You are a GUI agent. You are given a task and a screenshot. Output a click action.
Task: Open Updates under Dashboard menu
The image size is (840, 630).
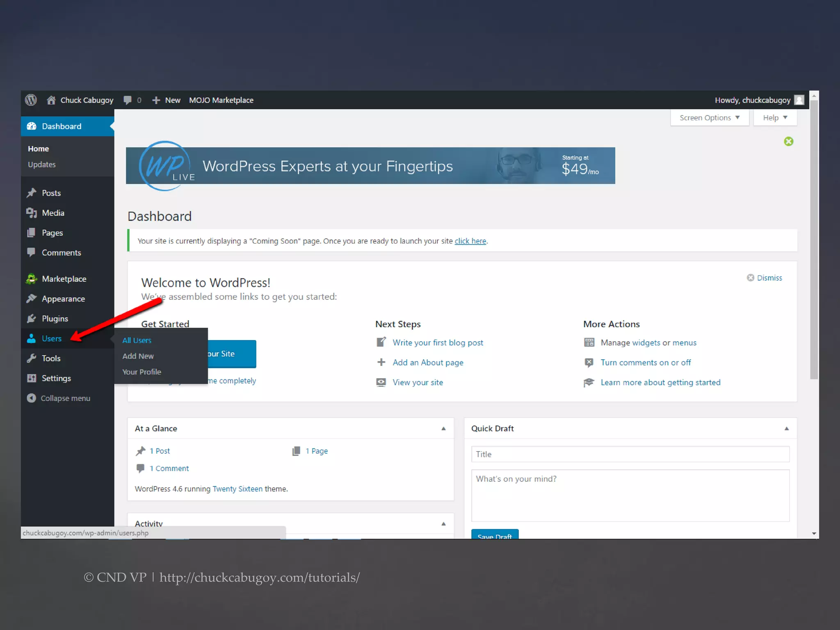pyautogui.click(x=41, y=164)
